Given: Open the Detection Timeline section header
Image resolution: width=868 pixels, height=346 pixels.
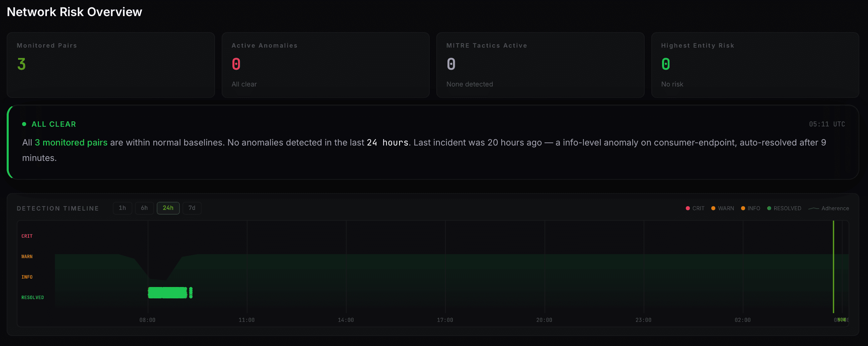Looking at the screenshot, I should pos(58,208).
